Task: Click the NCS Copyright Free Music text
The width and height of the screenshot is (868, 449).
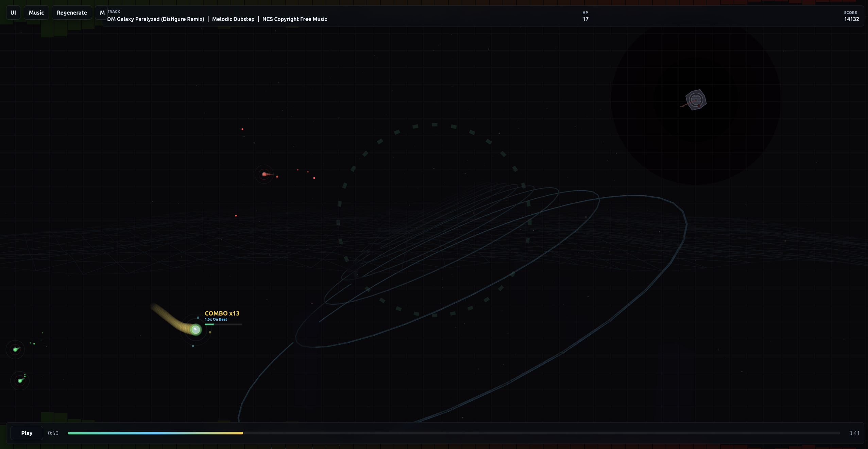Action: click(294, 19)
